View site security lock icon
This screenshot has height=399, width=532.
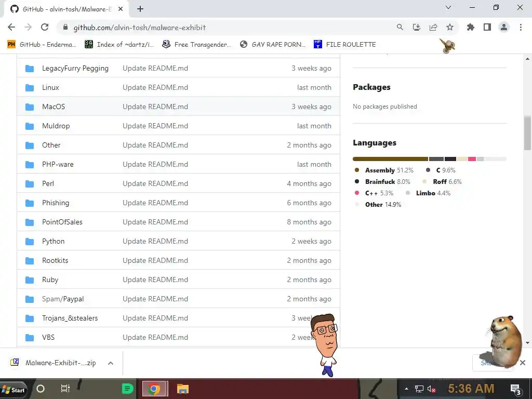coord(65,27)
